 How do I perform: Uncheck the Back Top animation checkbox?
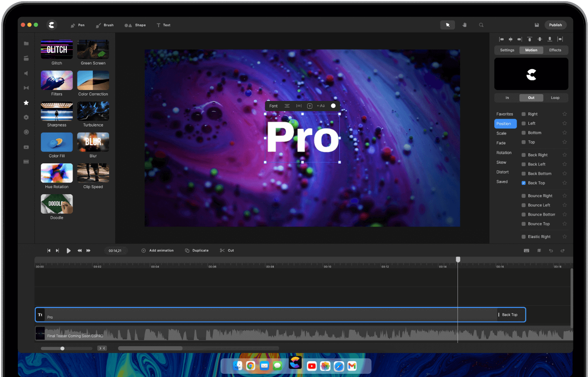[x=524, y=182]
